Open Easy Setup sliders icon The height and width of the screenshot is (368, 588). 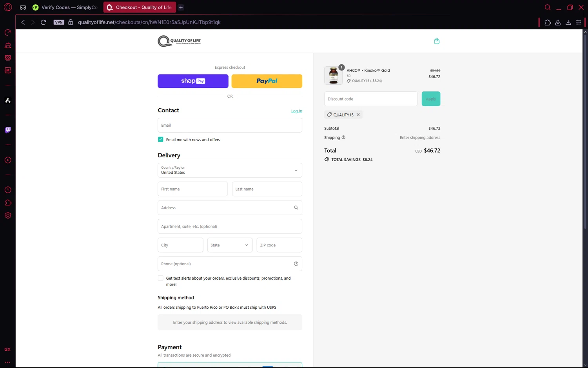coord(579,22)
